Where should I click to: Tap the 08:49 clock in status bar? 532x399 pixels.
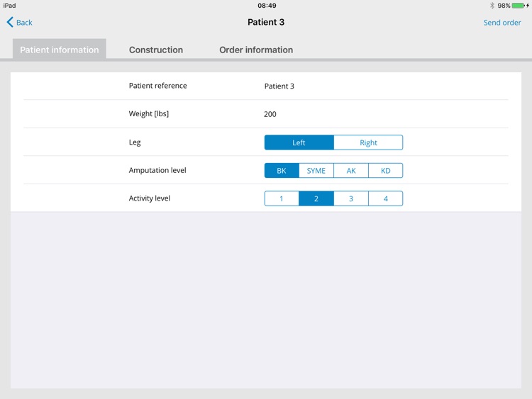pos(267,6)
